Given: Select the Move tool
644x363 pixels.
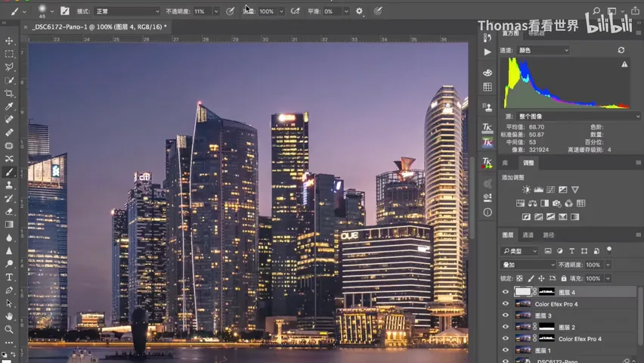Looking at the screenshot, I should tap(8, 41).
